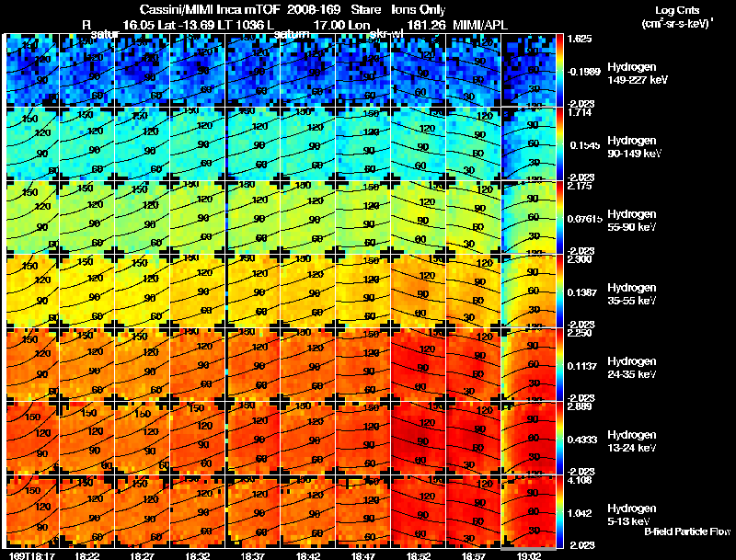Screen dimensions: 736x560
Task: Click the 18:52 time label
Action: point(419,555)
